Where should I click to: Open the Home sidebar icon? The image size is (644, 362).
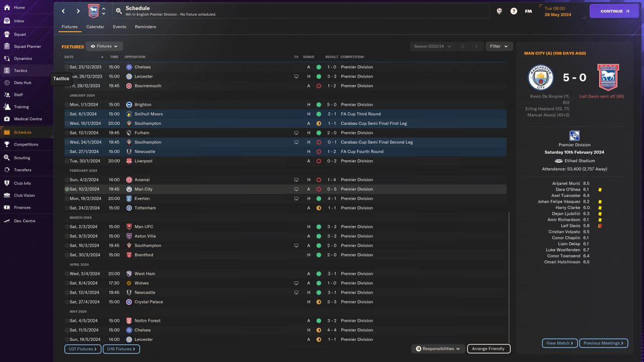click(7, 8)
